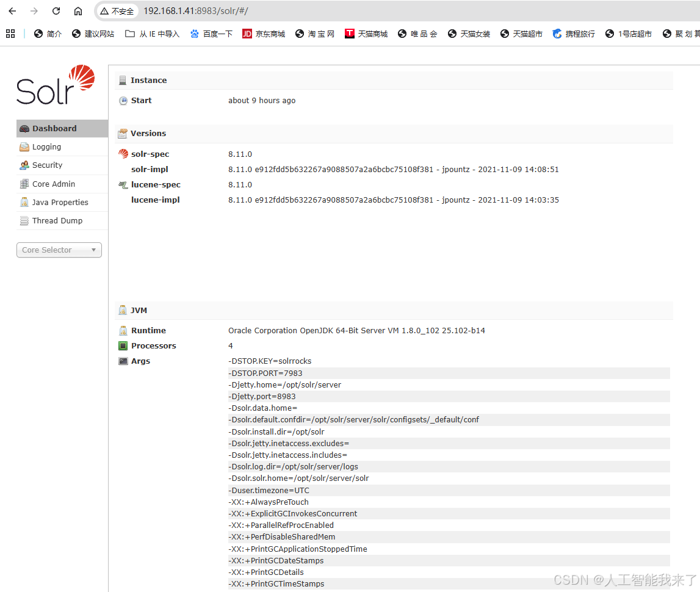Open the 建议网站 bookmark
Viewport: 700px width, 592px height.
click(93, 34)
